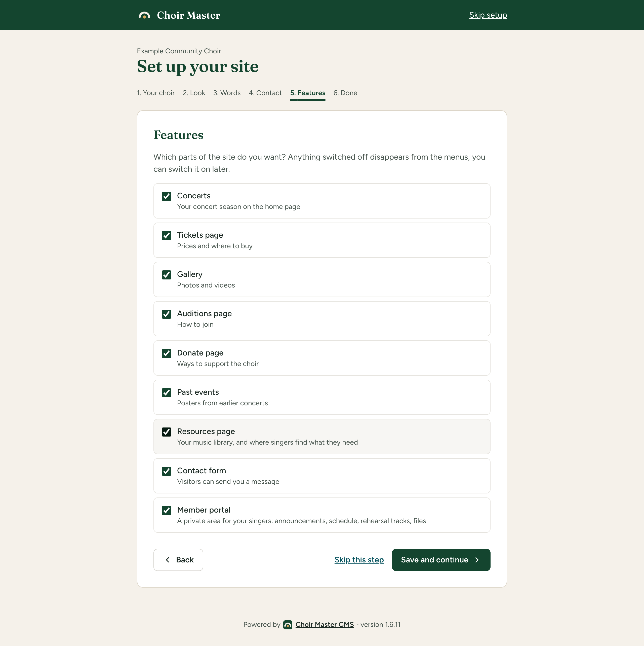Screen dimensions: 644x646
Task: Click the 'Example Community Choir' text
Action: [179, 51]
